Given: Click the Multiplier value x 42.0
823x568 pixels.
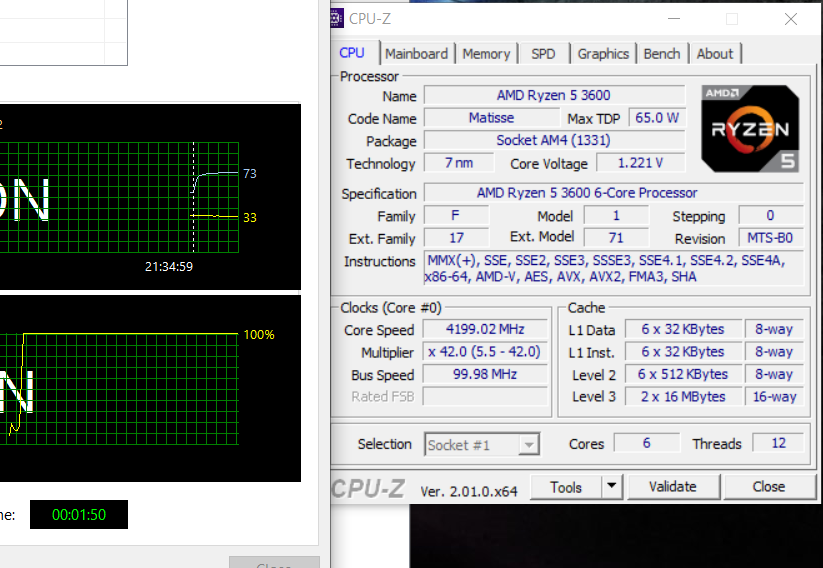Looking at the screenshot, I should tap(485, 352).
